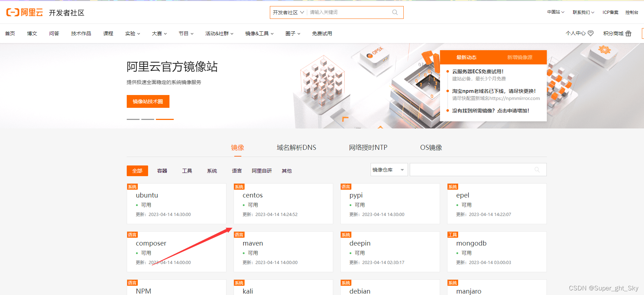The width and height of the screenshot is (644, 295).
Task: Select the 新增镜像源 tab in news panel
Action: [x=520, y=57]
